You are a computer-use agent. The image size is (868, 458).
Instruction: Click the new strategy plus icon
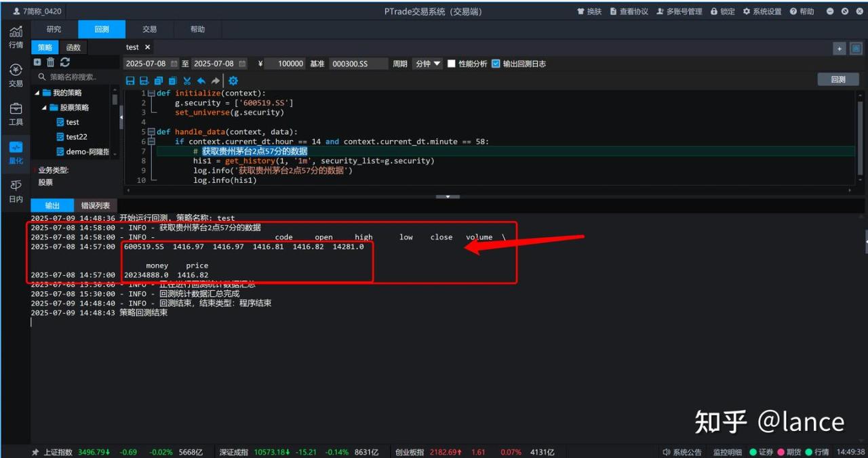pyautogui.click(x=37, y=62)
